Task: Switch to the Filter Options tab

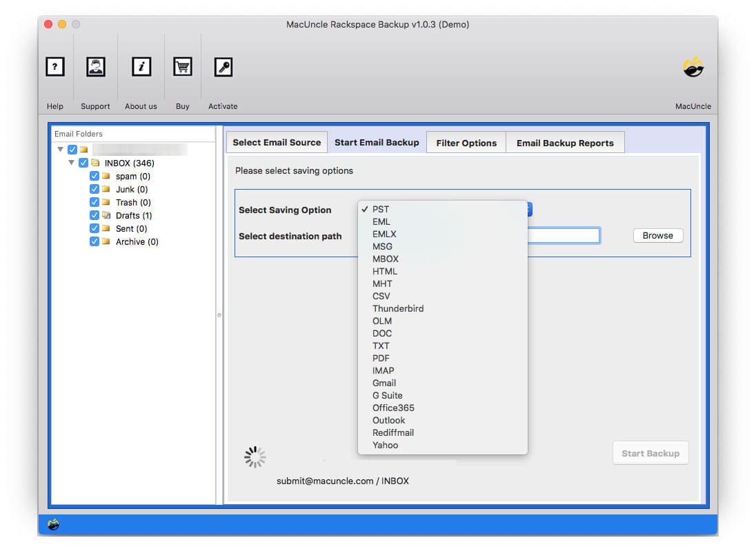Action: tap(466, 143)
